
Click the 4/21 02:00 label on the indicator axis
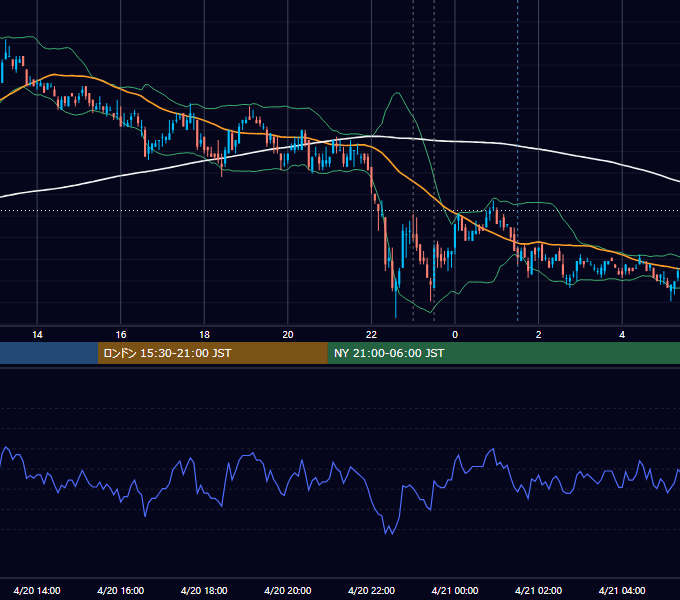pos(539,590)
